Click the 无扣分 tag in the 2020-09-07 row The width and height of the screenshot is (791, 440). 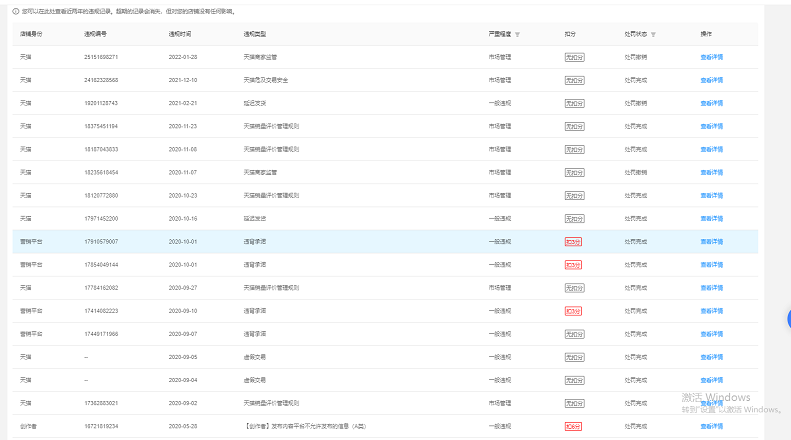[x=574, y=334]
